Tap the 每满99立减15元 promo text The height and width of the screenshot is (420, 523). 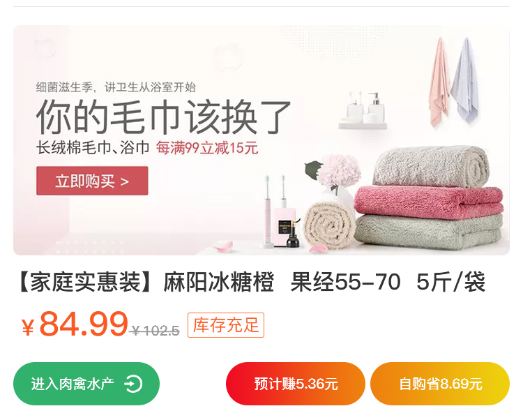(x=207, y=148)
